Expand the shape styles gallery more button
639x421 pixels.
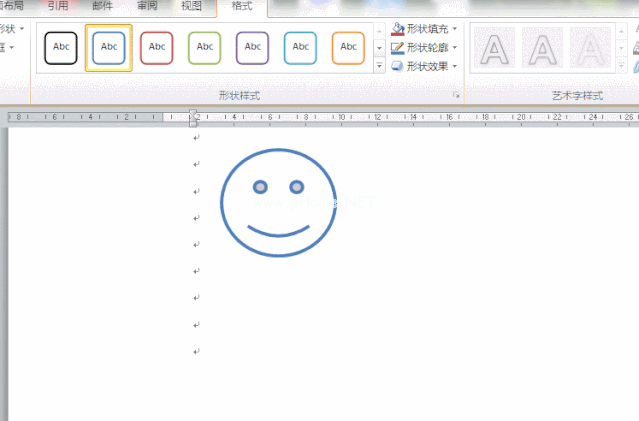380,66
